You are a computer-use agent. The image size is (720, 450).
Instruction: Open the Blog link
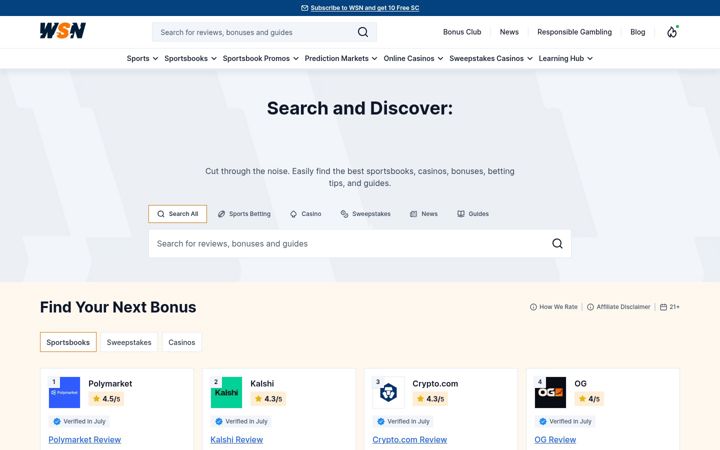click(x=637, y=32)
